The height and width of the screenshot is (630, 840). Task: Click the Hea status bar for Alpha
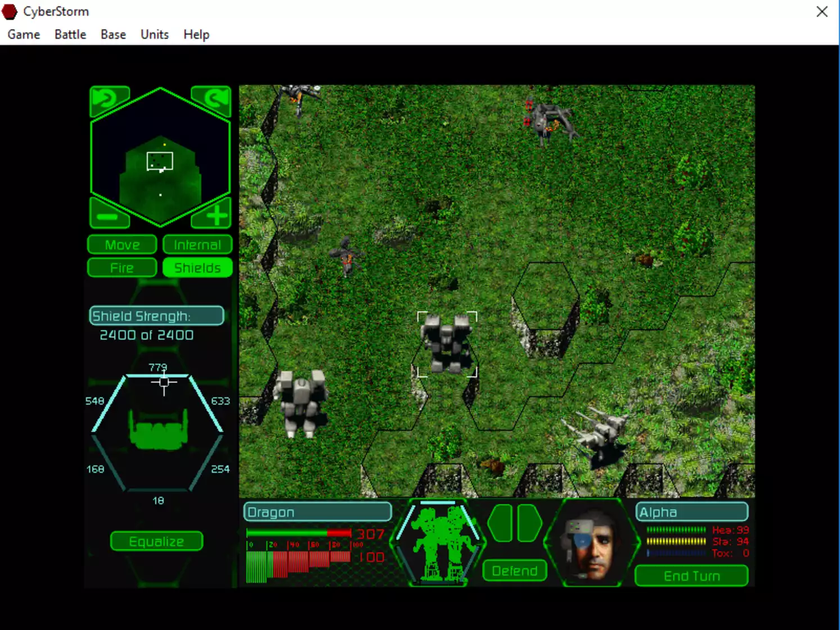coord(676,529)
